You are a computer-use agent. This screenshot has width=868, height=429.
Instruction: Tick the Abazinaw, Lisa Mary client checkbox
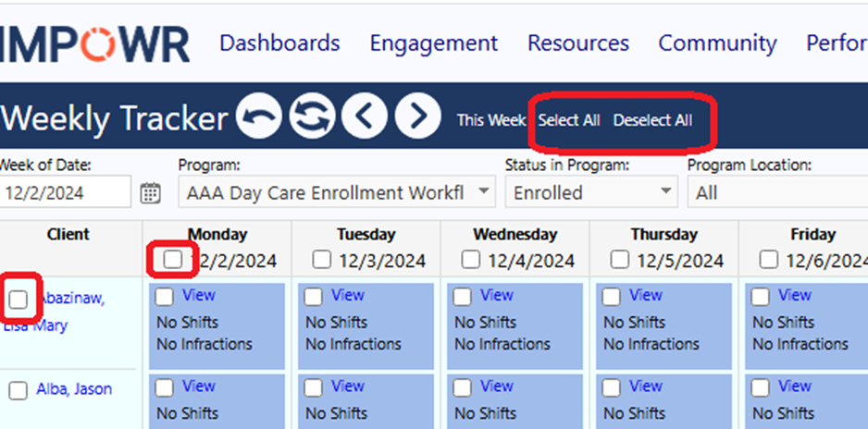[x=19, y=300]
